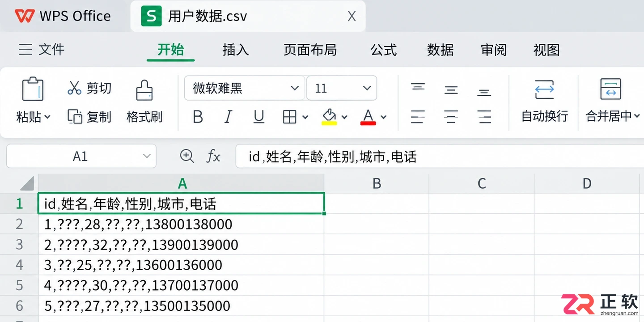Open the font size dropdown showing 11
This screenshot has width=644, height=322.
point(342,88)
